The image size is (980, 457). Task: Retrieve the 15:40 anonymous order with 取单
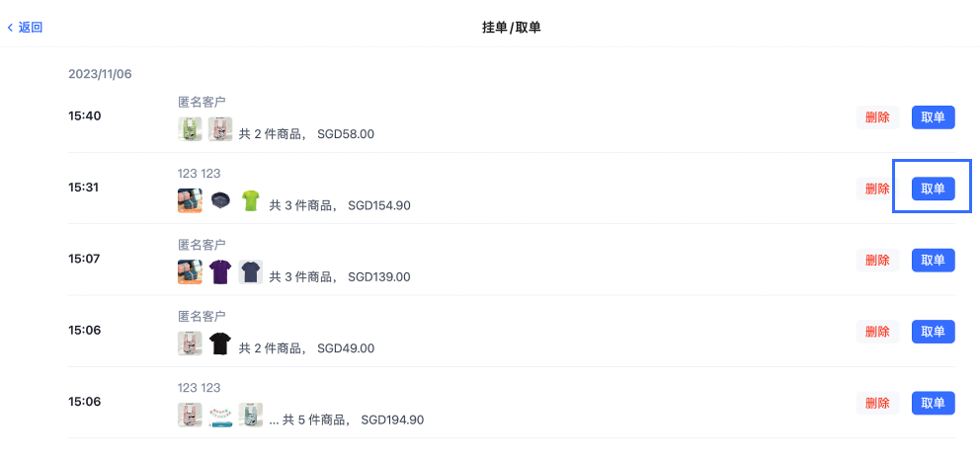pyautogui.click(x=934, y=117)
